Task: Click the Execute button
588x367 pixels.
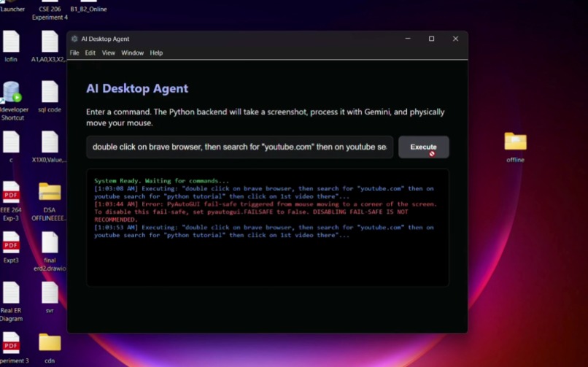Action: click(423, 147)
